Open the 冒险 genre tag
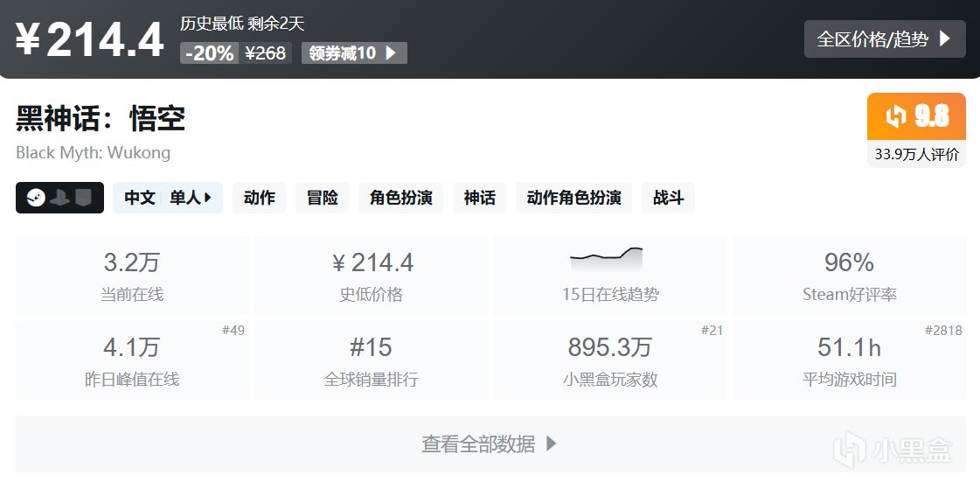The width and height of the screenshot is (980, 482). (323, 199)
